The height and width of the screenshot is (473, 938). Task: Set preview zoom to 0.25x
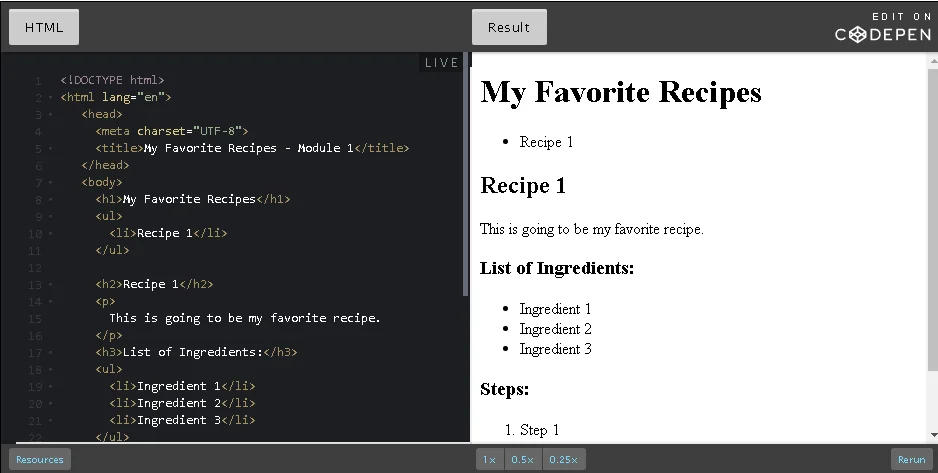pyautogui.click(x=564, y=459)
